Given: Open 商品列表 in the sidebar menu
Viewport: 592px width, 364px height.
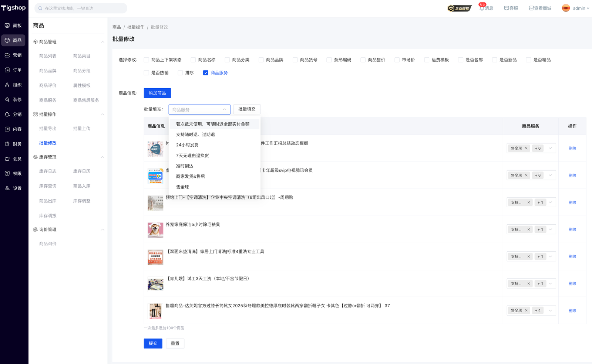Looking at the screenshot, I should tap(48, 56).
